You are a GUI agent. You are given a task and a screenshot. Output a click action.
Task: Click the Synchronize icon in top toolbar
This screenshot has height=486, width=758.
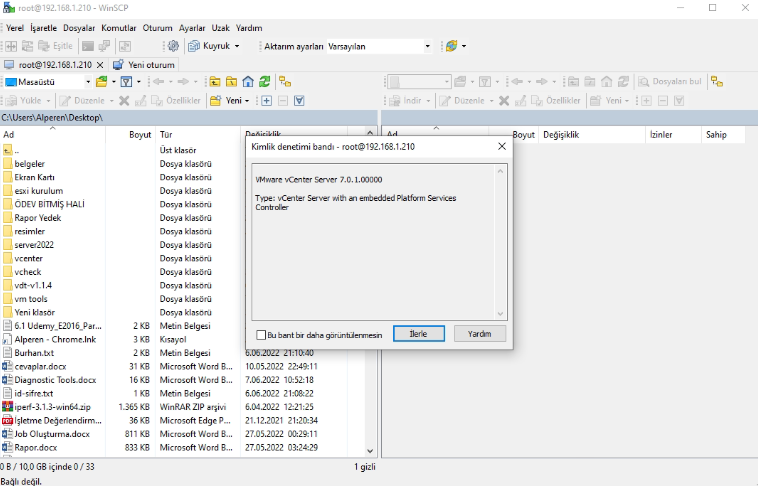(28, 46)
